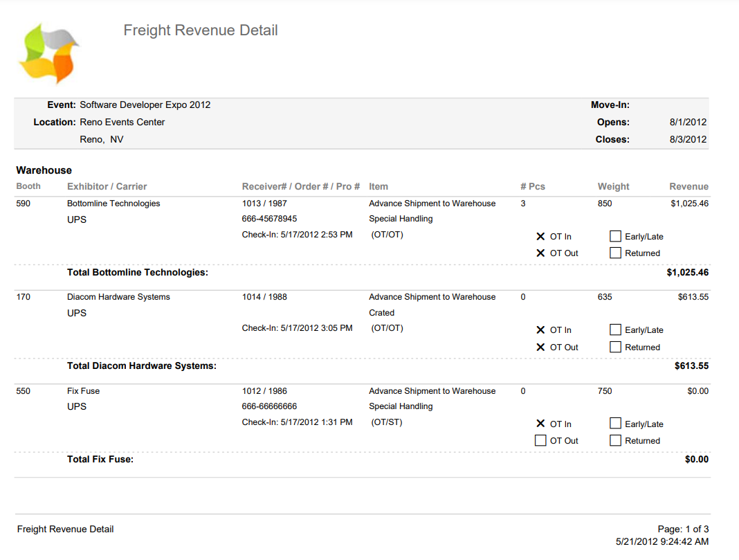Screen dimensions: 739x560
Task: Uncheck OT In for Fix Fuse
Action: click(541, 424)
